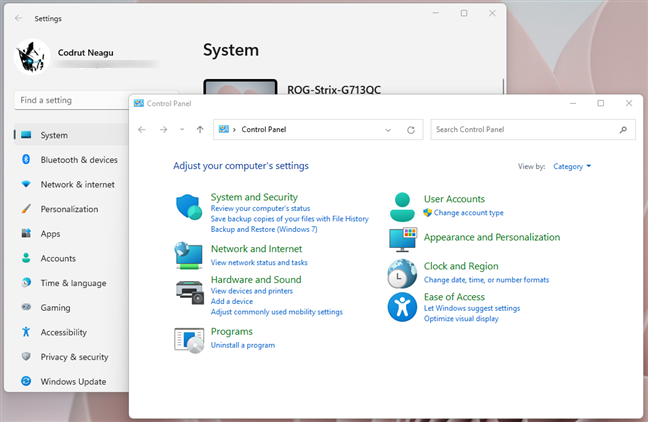Click the Codrut Neagu account name
The height and width of the screenshot is (422, 648).
click(x=86, y=53)
